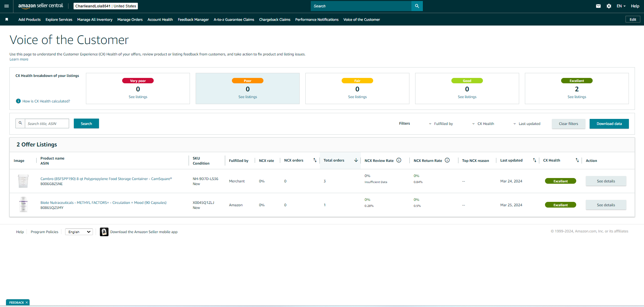Click the Edit button in navigation bar

pos(633,19)
